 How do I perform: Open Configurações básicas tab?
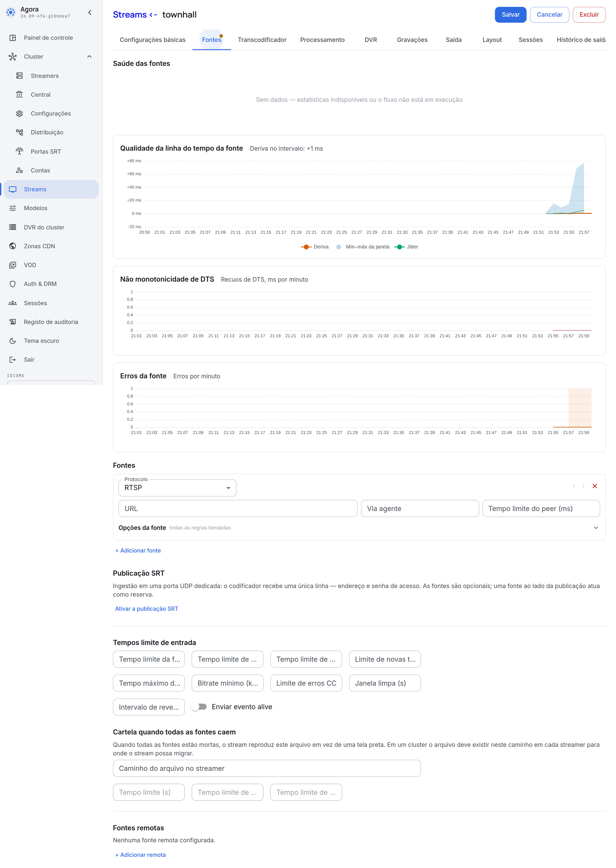point(153,40)
